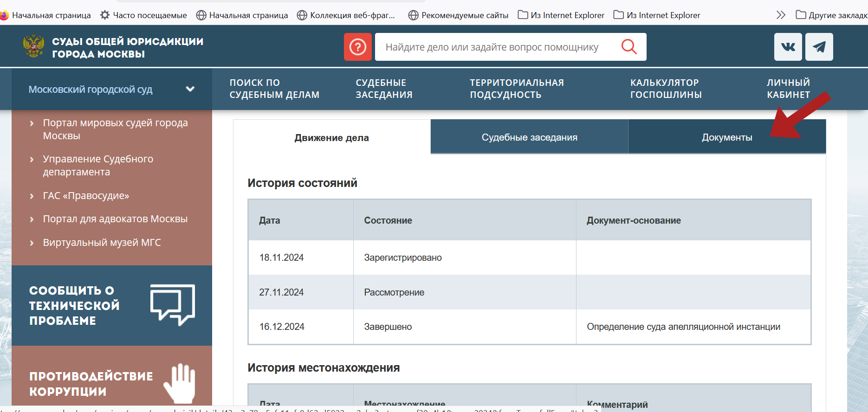868x412 pixels.
Task: Open second 'Из Internet Explorer' bookmark folder
Action: 657,15
